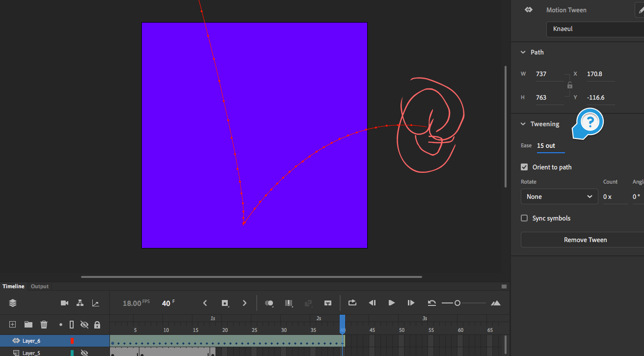
Task: Collapse the Tweening section
Action: 523,124
